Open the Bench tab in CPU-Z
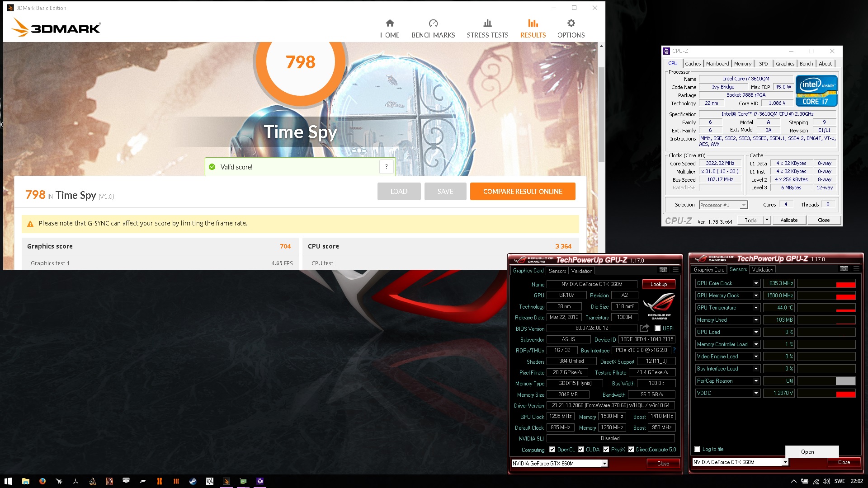Viewport: 868px width, 488px height. (x=806, y=64)
